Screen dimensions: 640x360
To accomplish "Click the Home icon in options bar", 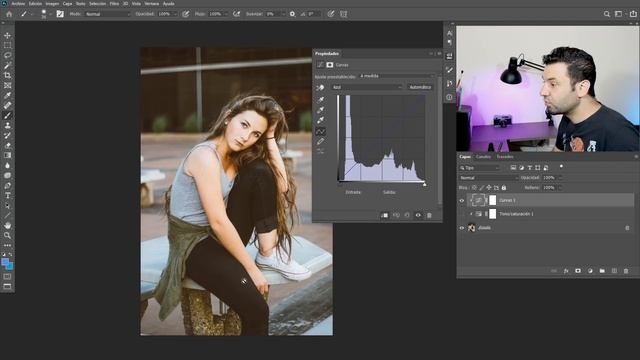I will pyautogui.click(x=9, y=14).
